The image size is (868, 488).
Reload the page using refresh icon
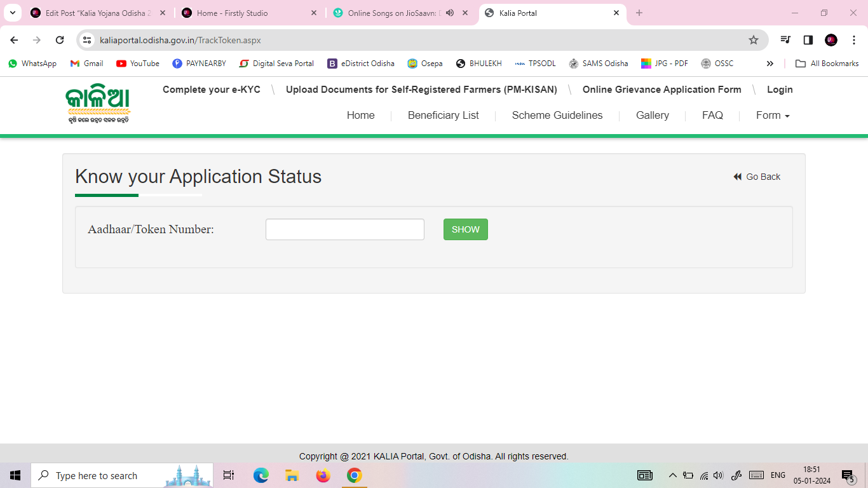pos(60,40)
